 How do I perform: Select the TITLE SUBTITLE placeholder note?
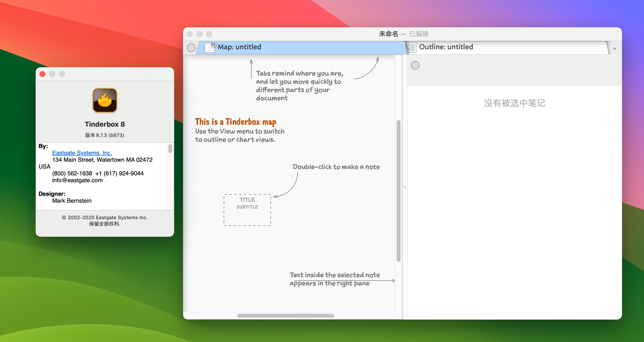247,210
